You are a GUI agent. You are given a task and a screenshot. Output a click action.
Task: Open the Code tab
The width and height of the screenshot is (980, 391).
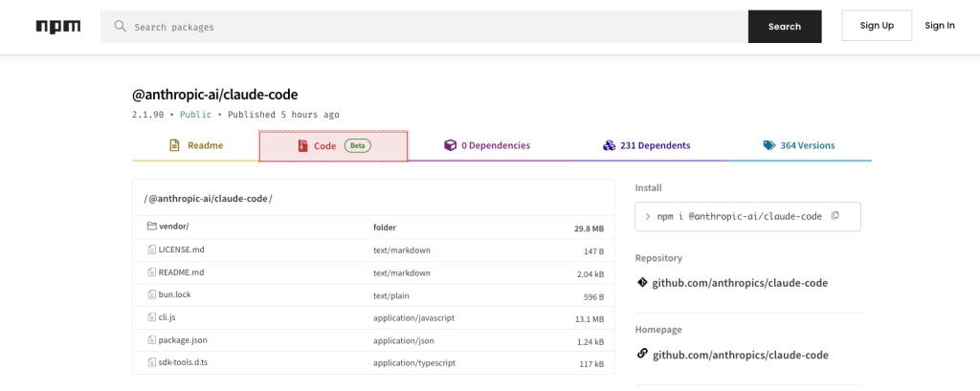(334, 145)
